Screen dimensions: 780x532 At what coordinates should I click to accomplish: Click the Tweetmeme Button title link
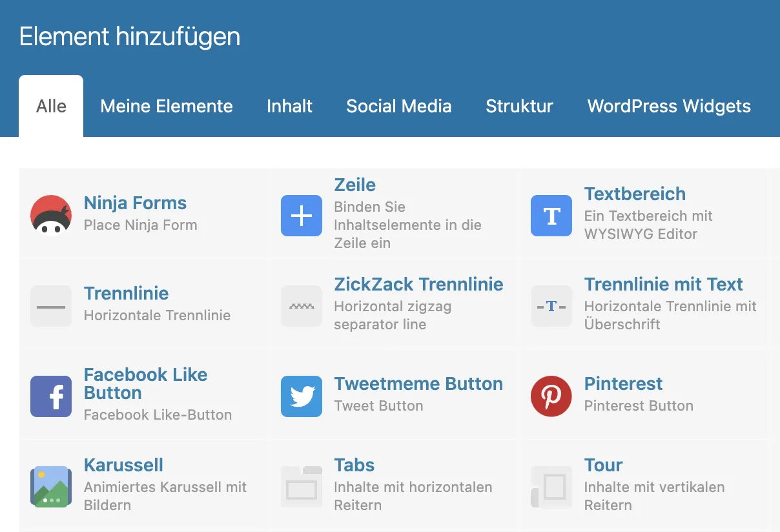pyautogui.click(x=418, y=384)
